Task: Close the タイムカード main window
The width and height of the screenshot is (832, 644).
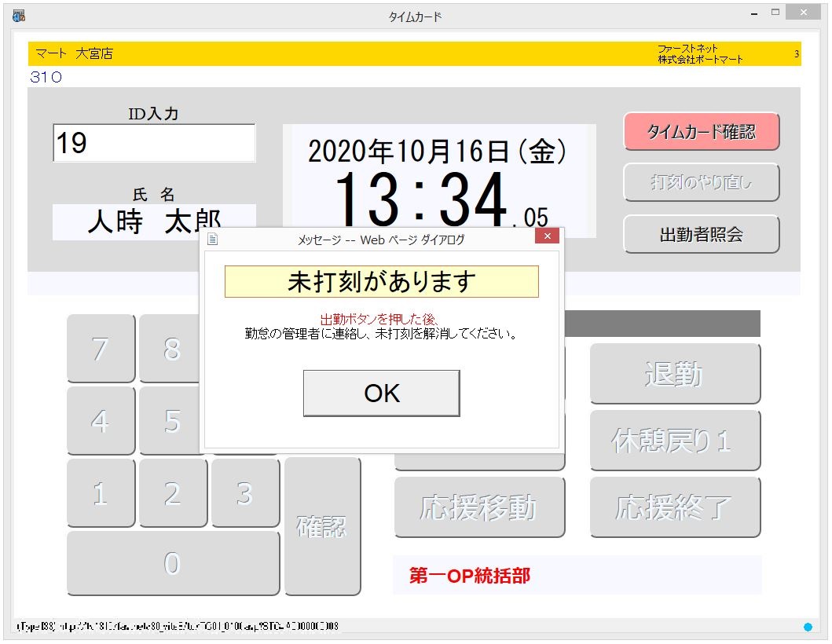Action: coord(804,13)
